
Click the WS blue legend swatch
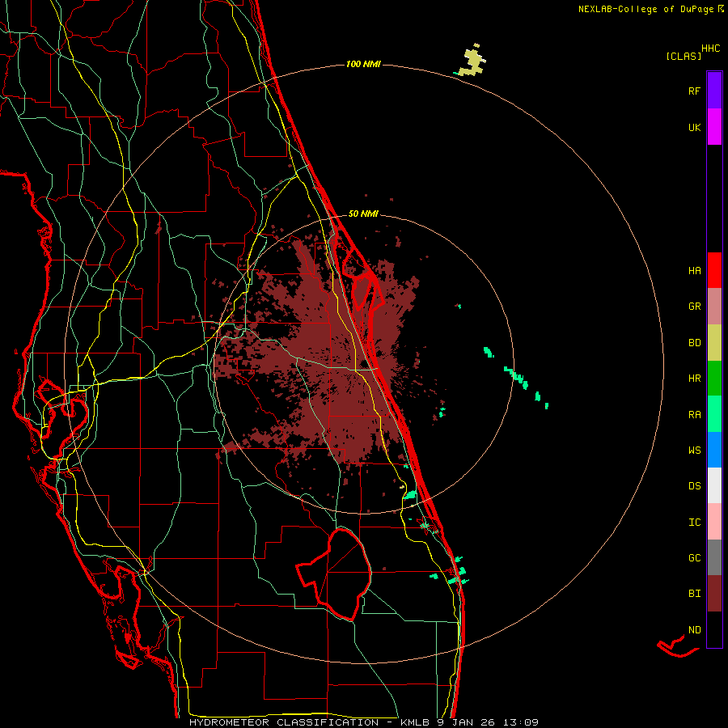[714, 450]
